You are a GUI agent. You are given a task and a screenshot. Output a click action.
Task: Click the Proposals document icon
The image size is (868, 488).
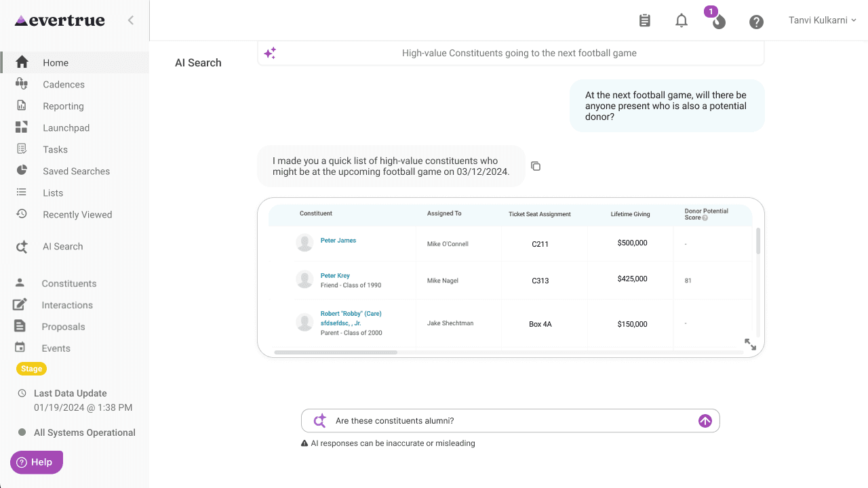coord(20,326)
